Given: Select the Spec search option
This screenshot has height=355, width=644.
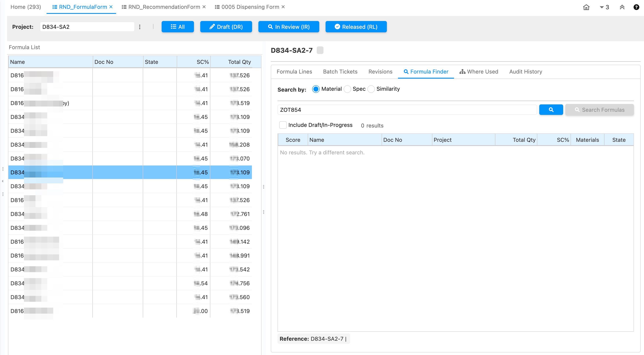Looking at the screenshot, I should pos(347,89).
